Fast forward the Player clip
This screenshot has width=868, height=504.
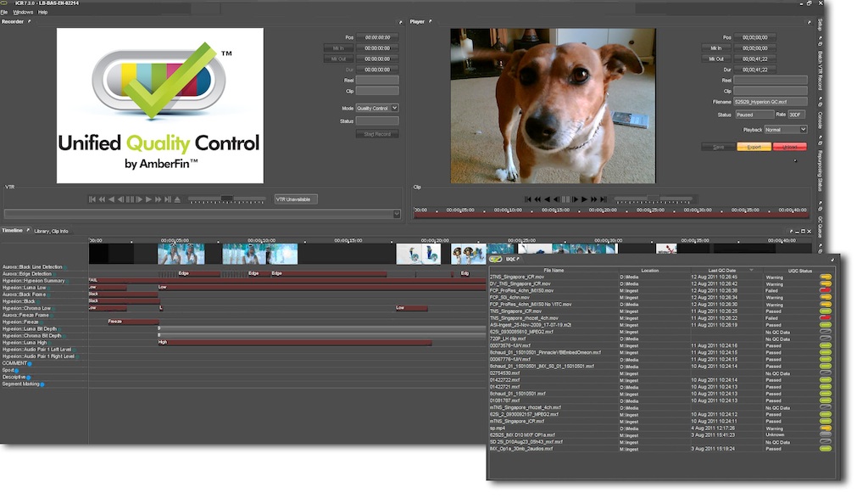coord(594,199)
